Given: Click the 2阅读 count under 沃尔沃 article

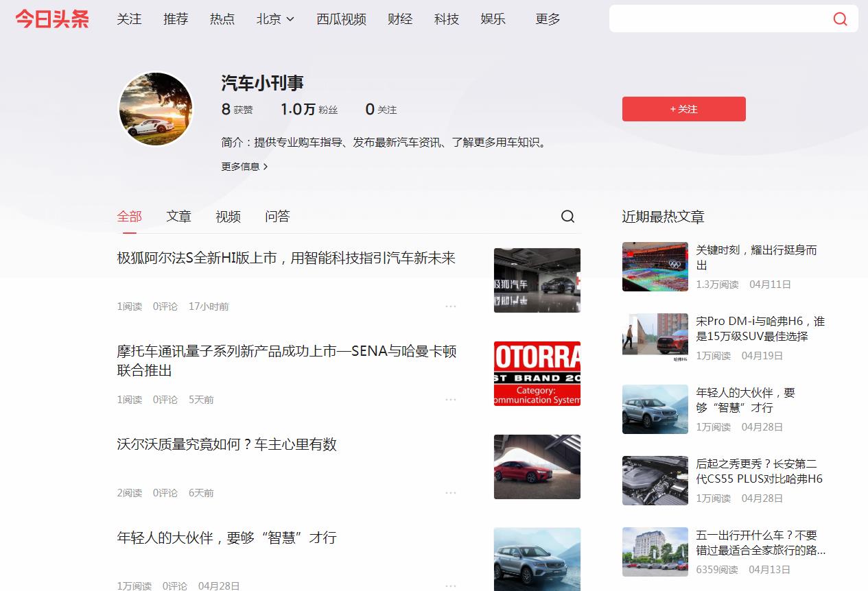Looking at the screenshot, I should pyautogui.click(x=129, y=493).
